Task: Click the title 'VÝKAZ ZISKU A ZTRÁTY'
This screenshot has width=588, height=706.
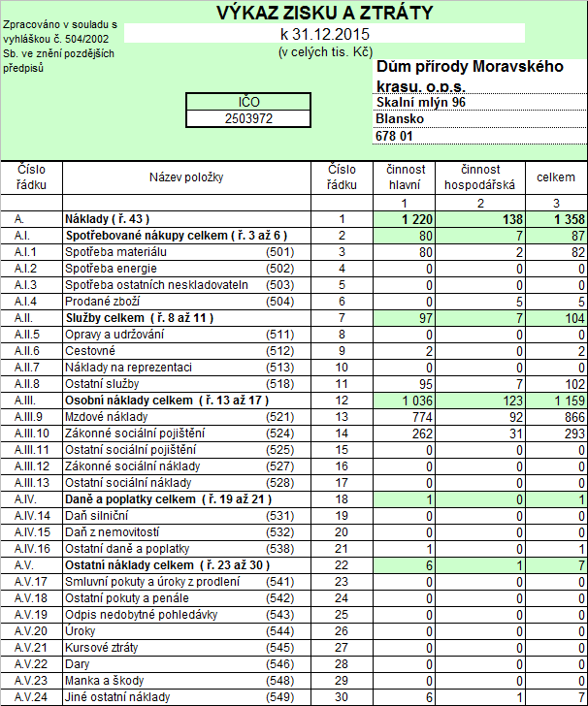Action: [x=324, y=13]
